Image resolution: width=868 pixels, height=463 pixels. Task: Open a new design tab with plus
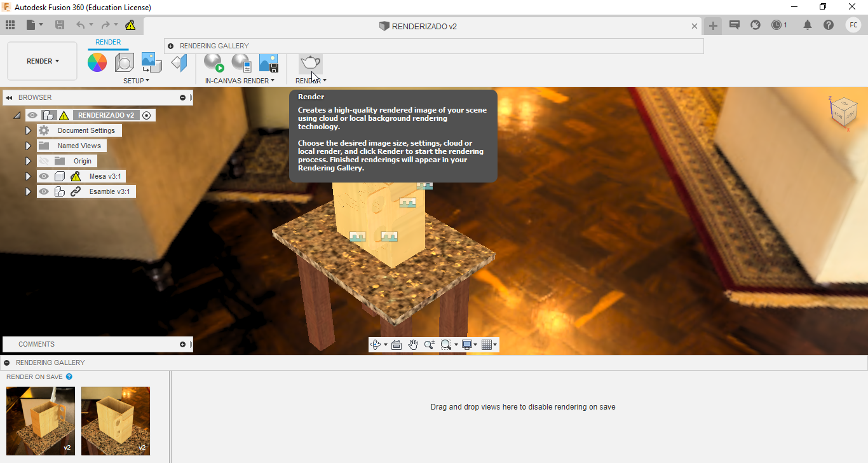[713, 25]
